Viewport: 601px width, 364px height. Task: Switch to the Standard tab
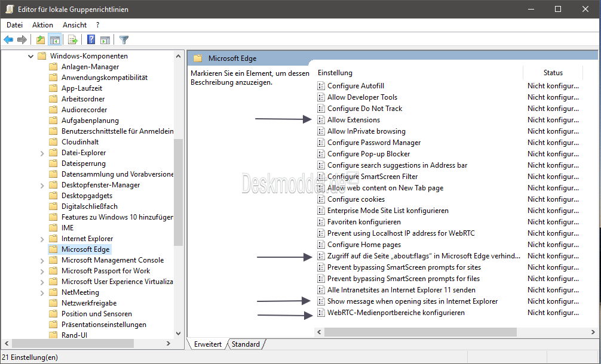pos(246,344)
